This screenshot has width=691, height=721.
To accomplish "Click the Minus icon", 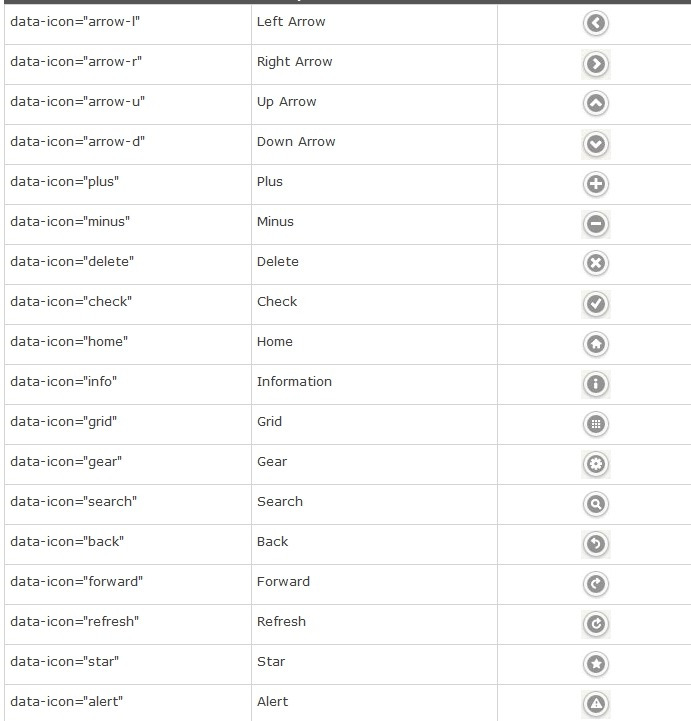I will point(596,224).
